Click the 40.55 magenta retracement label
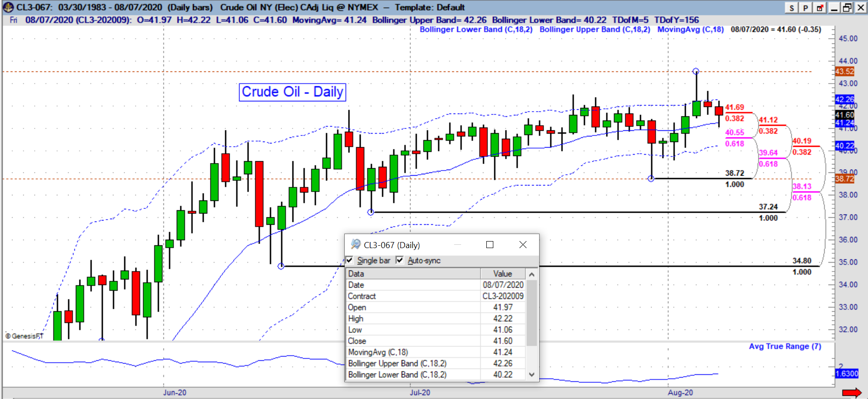 [734, 133]
